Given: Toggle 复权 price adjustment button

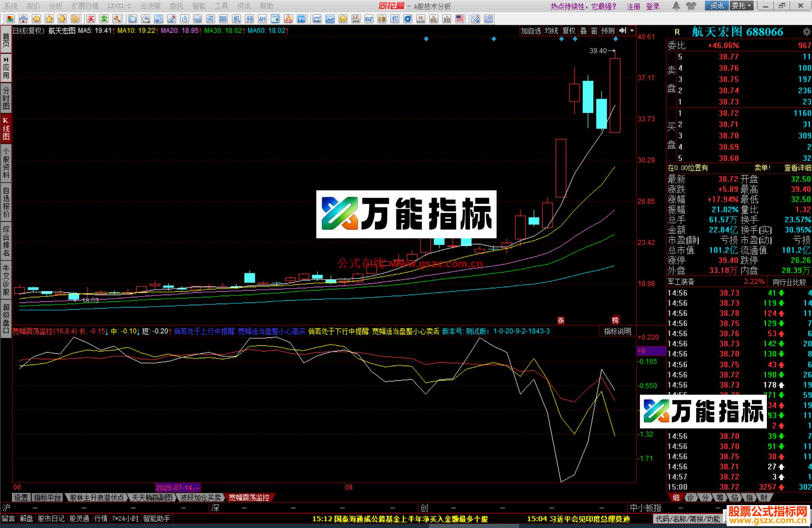Looking at the screenshot, I should click(569, 31).
